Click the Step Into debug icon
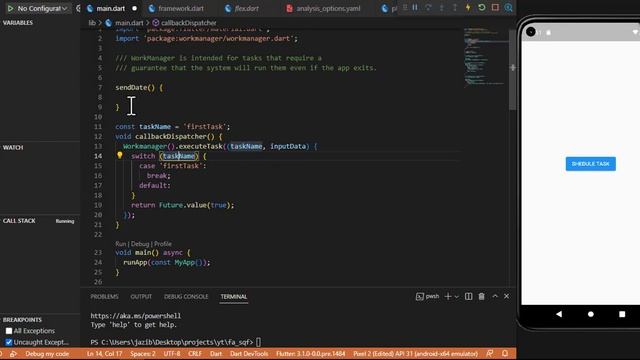This screenshot has width=640, height=360. pos(441,7)
